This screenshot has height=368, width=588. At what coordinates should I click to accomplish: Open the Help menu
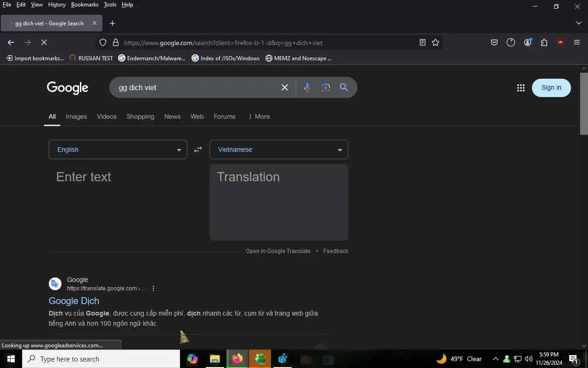(127, 5)
